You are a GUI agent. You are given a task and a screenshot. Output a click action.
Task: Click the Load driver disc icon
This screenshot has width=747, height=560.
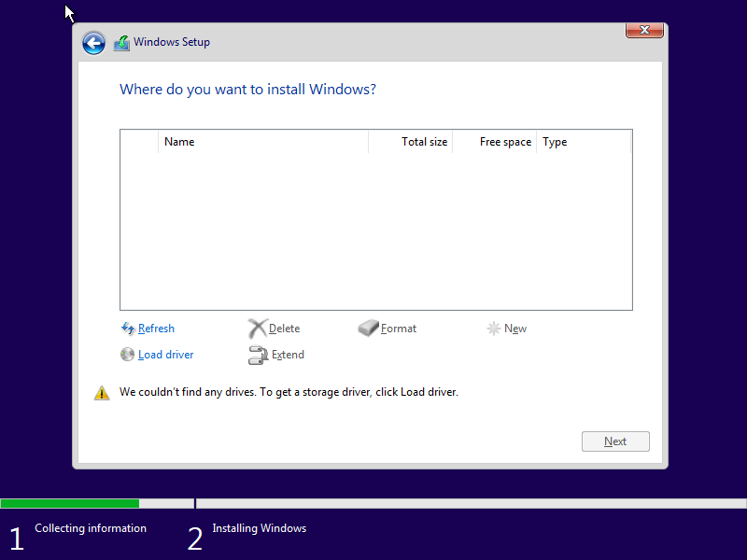(128, 355)
